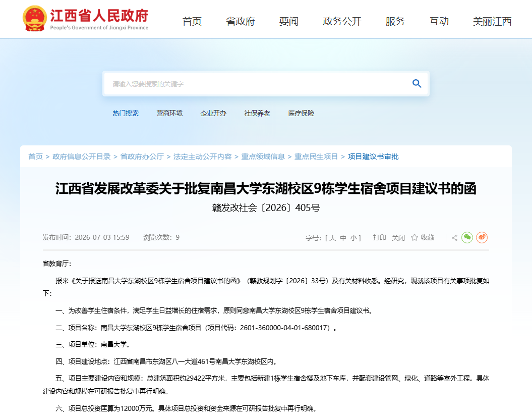Click the gray share icon
The image size is (532, 419).
tap(455, 238)
